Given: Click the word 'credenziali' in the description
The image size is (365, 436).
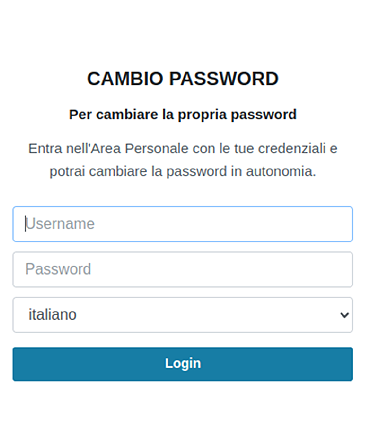Looking at the screenshot, I should [292, 149].
